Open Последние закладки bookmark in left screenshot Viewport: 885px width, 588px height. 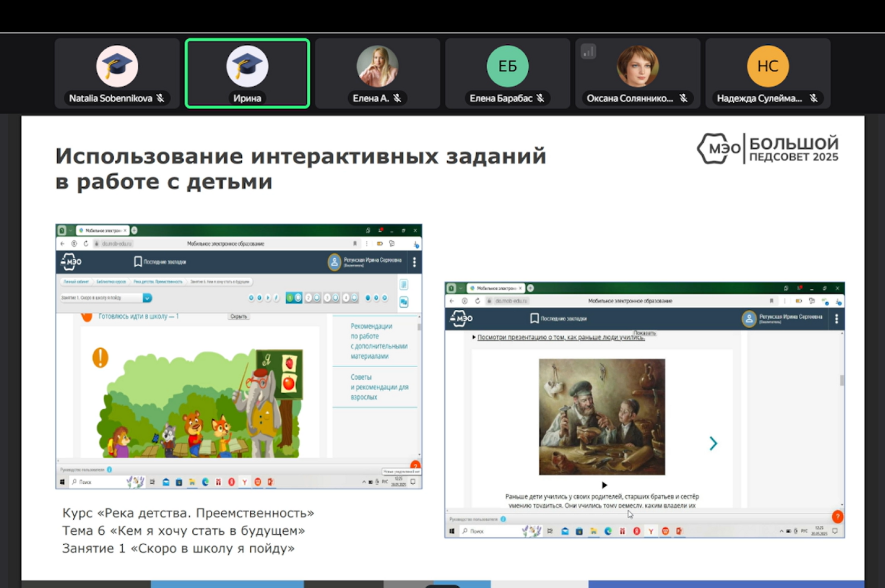(160, 261)
